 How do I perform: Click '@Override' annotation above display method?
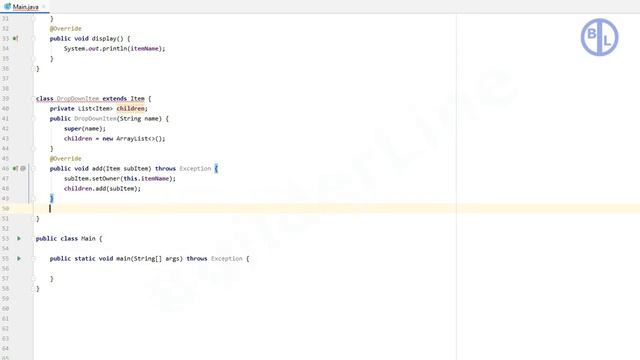point(65,29)
